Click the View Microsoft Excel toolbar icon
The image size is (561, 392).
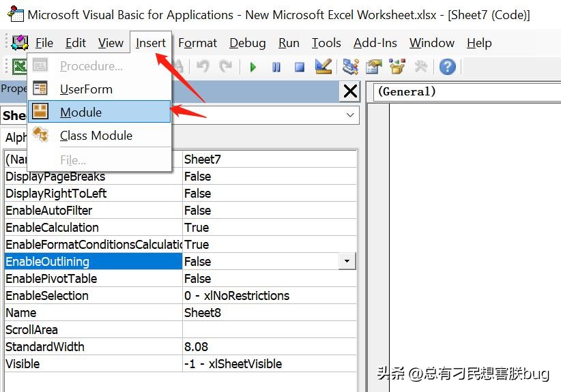tap(19, 66)
